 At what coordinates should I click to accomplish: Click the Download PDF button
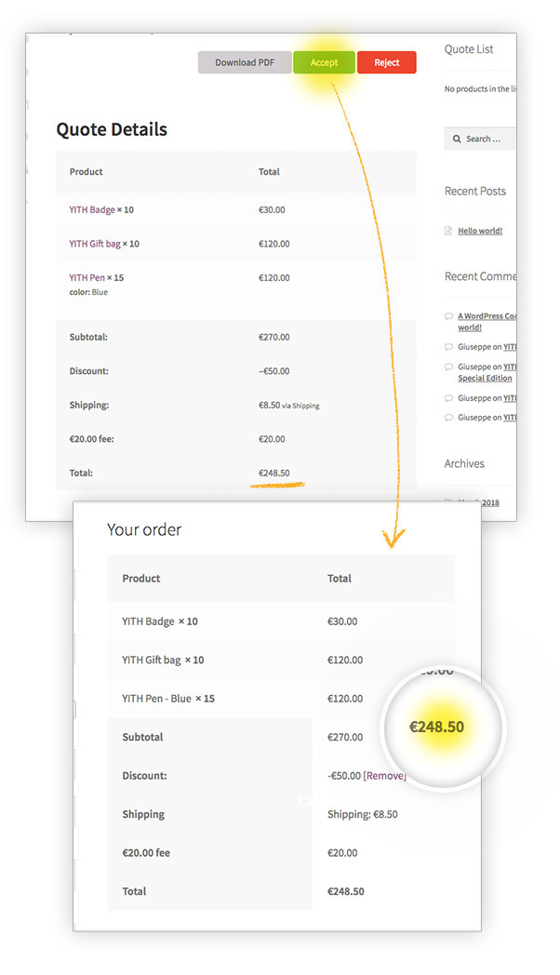click(245, 62)
